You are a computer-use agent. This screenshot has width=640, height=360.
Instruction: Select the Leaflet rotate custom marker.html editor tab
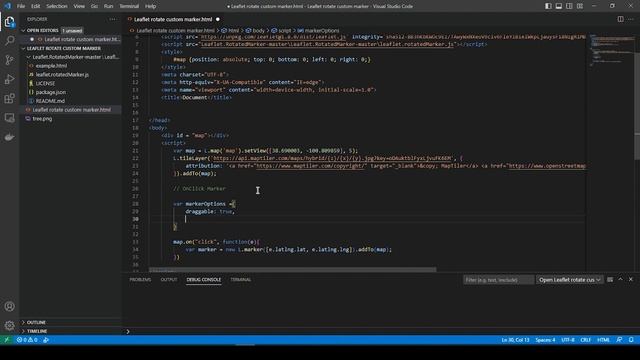point(173,19)
